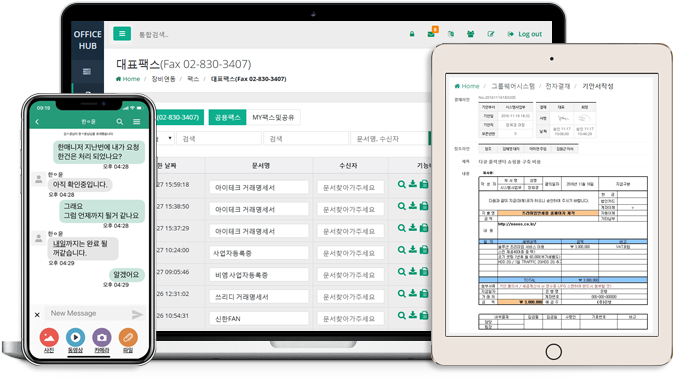Switch to the MY팩스및공유 tab
Screen dimensions: 682x378
tap(273, 117)
